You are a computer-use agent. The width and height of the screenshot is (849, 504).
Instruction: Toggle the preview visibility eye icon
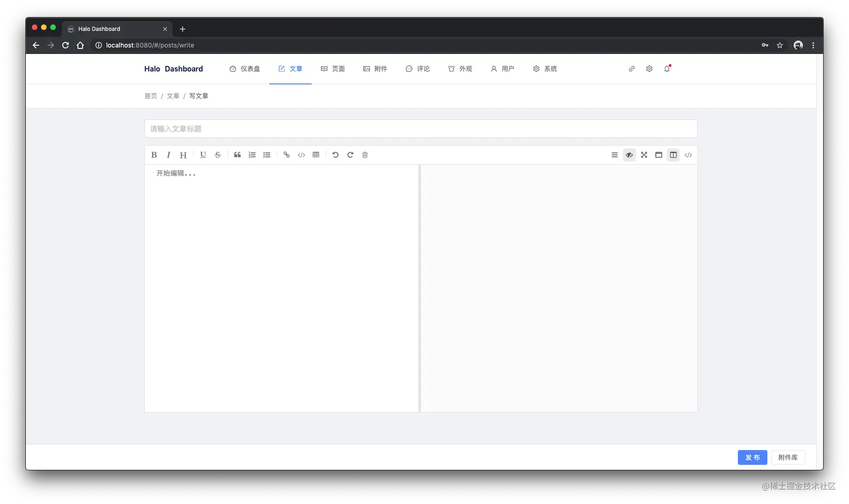pyautogui.click(x=629, y=155)
